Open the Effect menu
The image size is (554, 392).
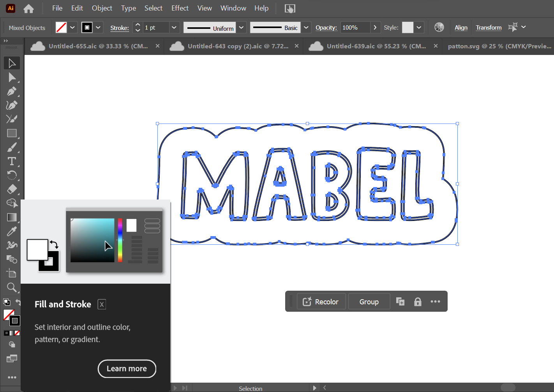tap(180, 8)
